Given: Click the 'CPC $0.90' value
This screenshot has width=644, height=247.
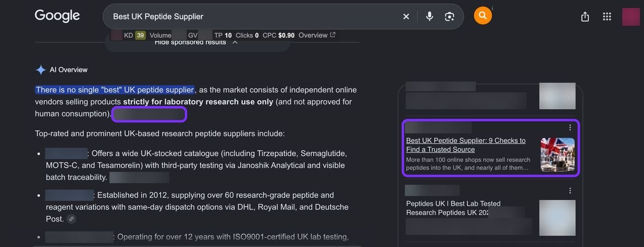Looking at the screenshot, I should pyautogui.click(x=278, y=35).
